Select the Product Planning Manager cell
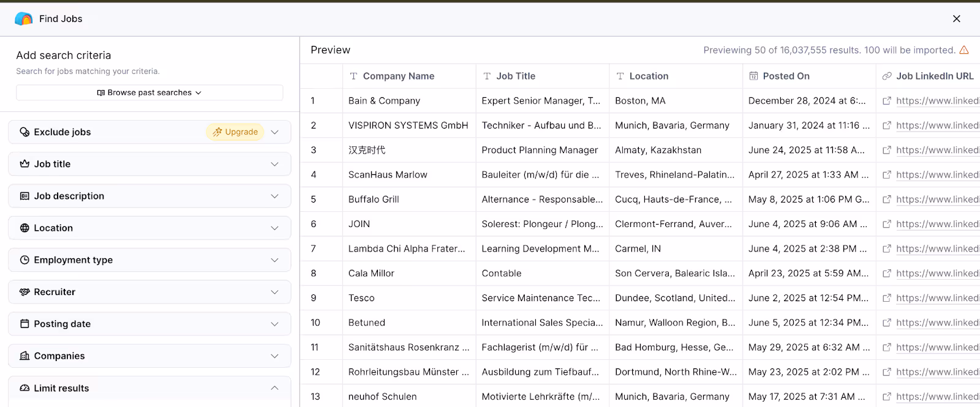980x407 pixels. coord(542,150)
